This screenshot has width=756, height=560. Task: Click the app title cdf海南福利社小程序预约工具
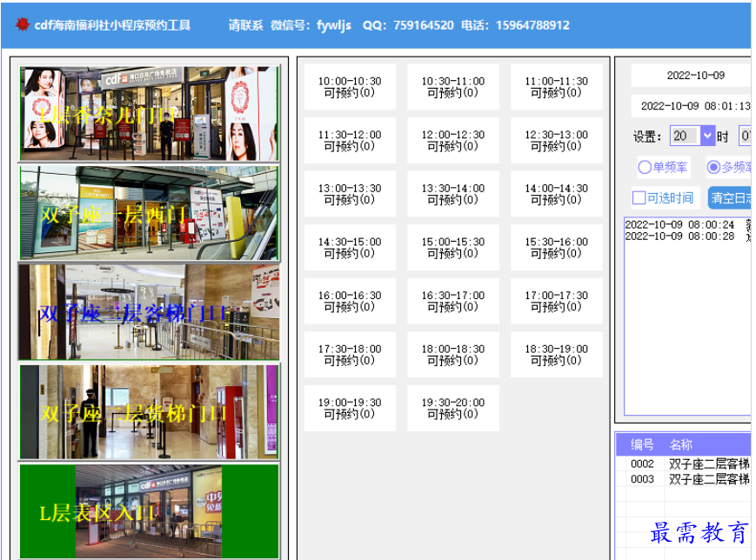point(112,25)
